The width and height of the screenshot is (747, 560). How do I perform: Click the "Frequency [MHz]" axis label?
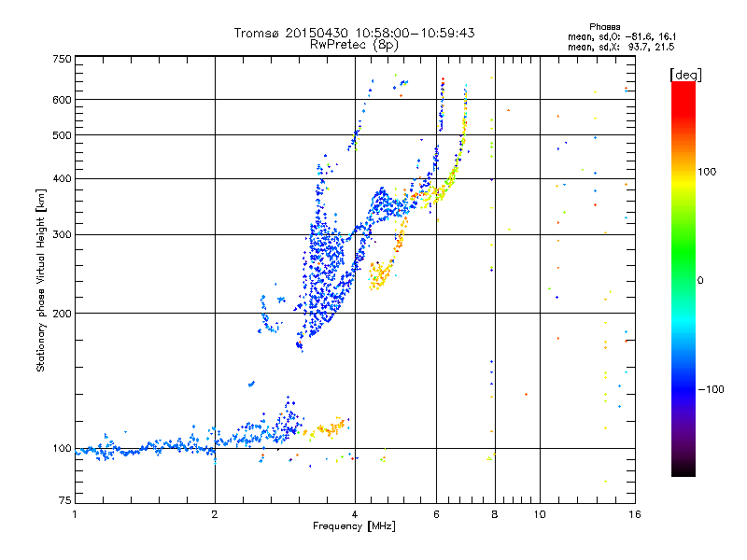pyautogui.click(x=354, y=526)
